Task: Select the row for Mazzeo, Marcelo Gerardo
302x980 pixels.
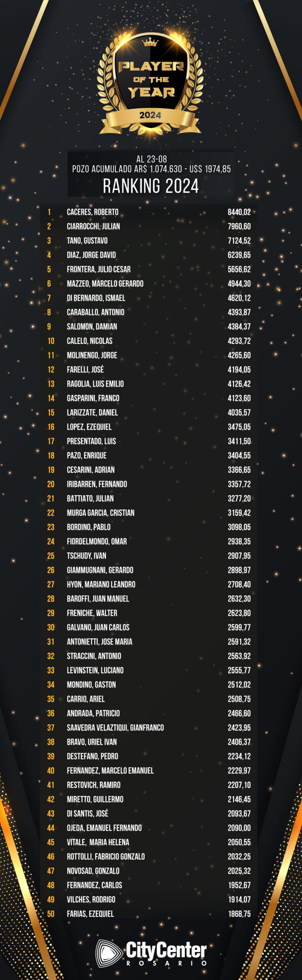Action: point(149,284)
